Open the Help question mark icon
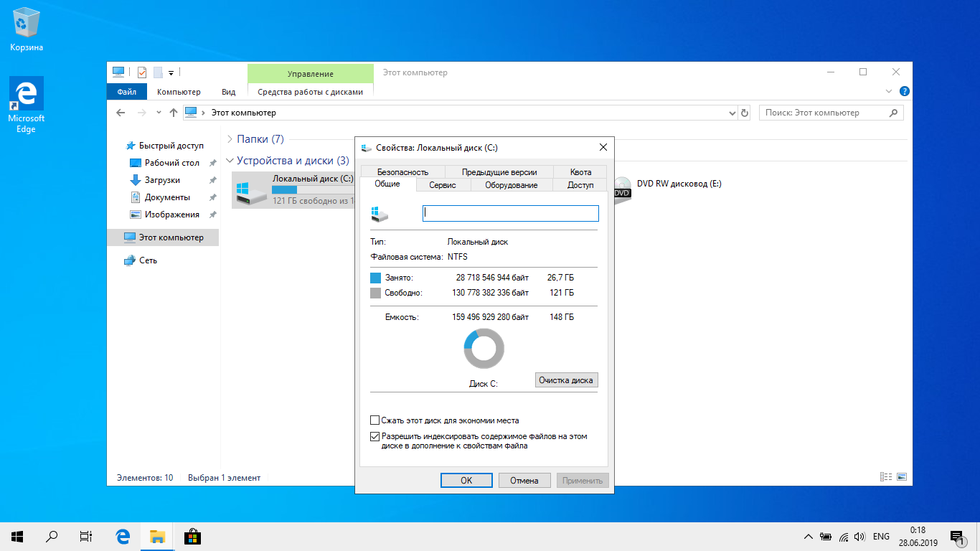Viewport: 980px width, 551px height. point(904,92)
